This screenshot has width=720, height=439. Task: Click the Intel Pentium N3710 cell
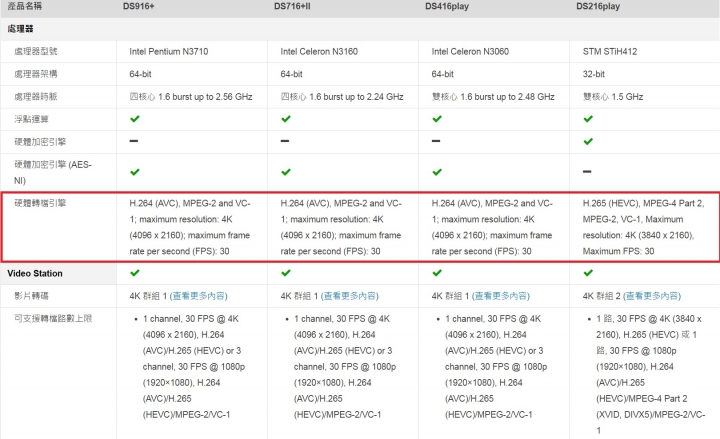coord(169,51)
